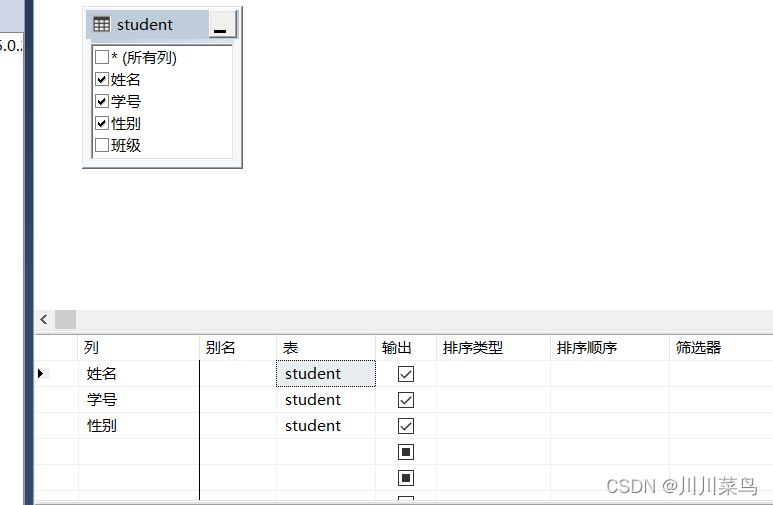Click the 姓名 cell in the grid

pos(139,374)
